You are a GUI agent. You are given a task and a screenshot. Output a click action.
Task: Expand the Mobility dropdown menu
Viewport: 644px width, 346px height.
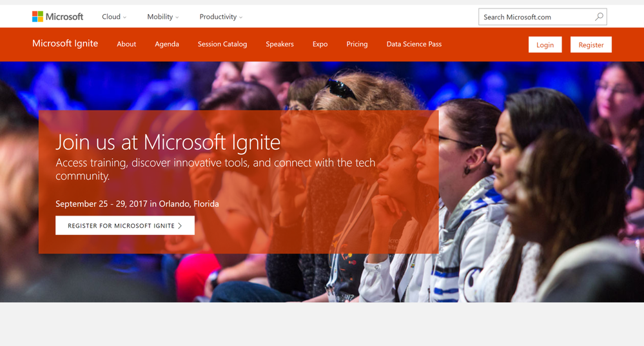[x=162, y=17]
